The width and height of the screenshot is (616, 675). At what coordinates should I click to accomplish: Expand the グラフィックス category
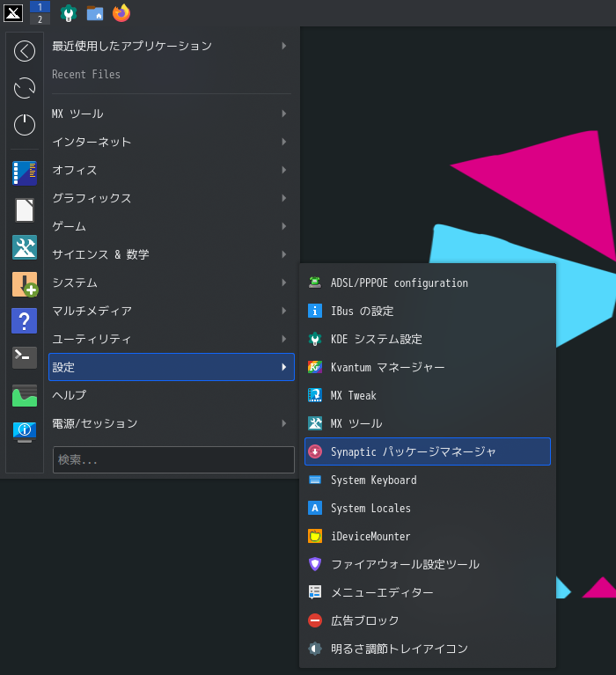(172, 198)
